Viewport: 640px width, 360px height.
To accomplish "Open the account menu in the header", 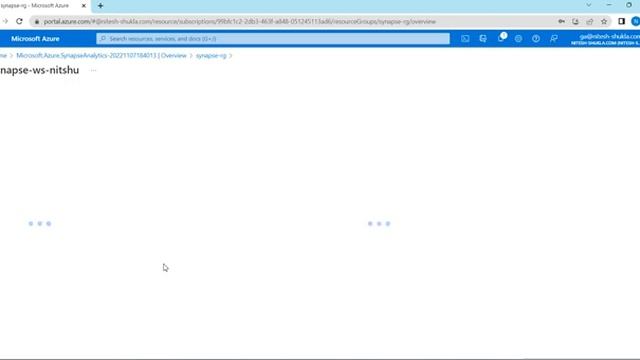I will pyautogui.click(x=606, y=39).
